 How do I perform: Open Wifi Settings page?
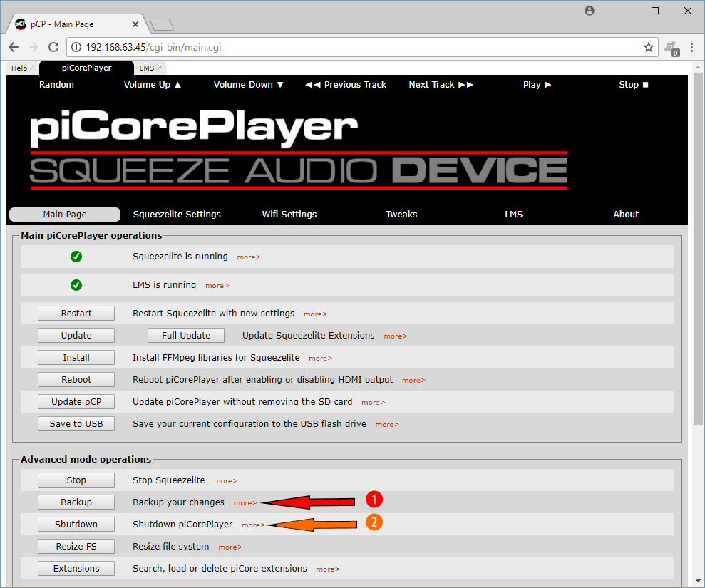coord(289,215)
